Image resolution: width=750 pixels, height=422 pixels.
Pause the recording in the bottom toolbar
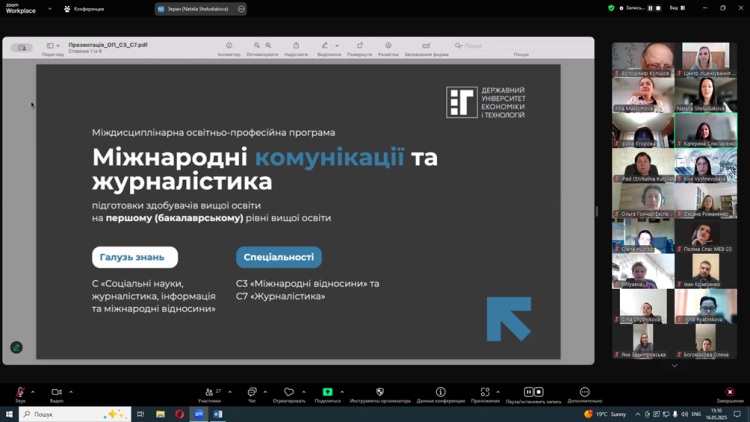(529, 392)
